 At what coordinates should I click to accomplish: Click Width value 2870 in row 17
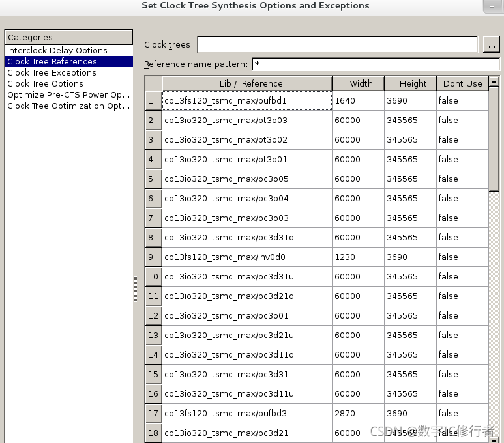[358, 413]
